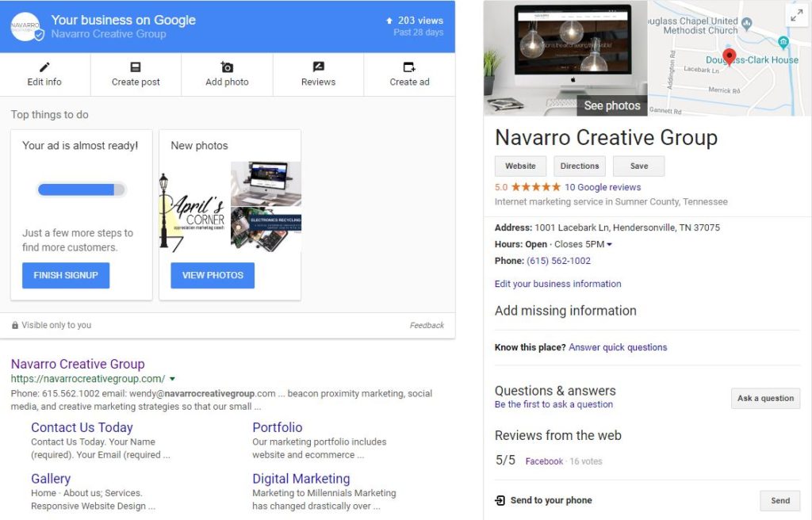Open the Contact Us Today sitelink
Screen dimensions: 812x520
pos(82,427)
